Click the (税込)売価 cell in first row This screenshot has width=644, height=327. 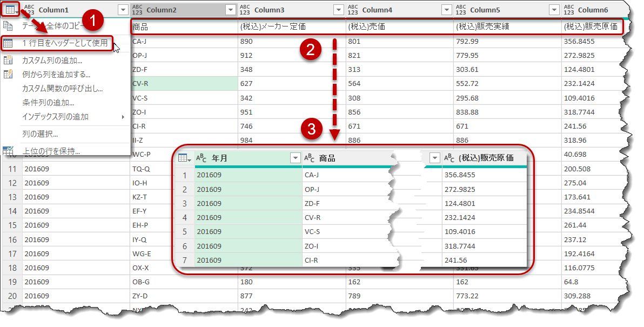point(400,27)
